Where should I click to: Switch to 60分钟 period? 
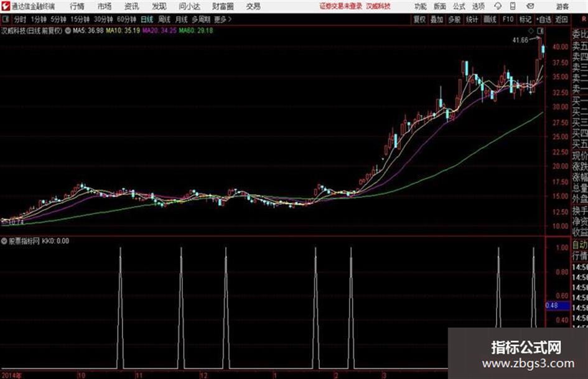pyautogui.click(x=126, y=19)
